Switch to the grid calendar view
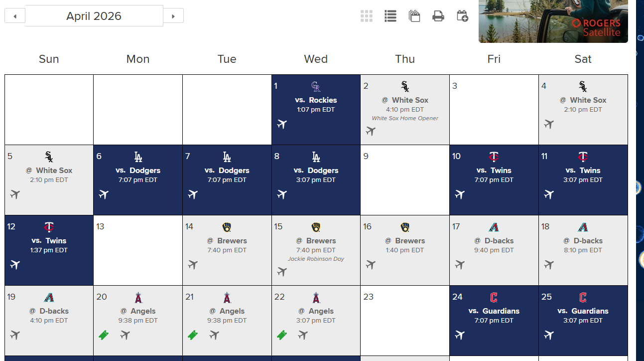644x361 pixels. click(367, 16)
